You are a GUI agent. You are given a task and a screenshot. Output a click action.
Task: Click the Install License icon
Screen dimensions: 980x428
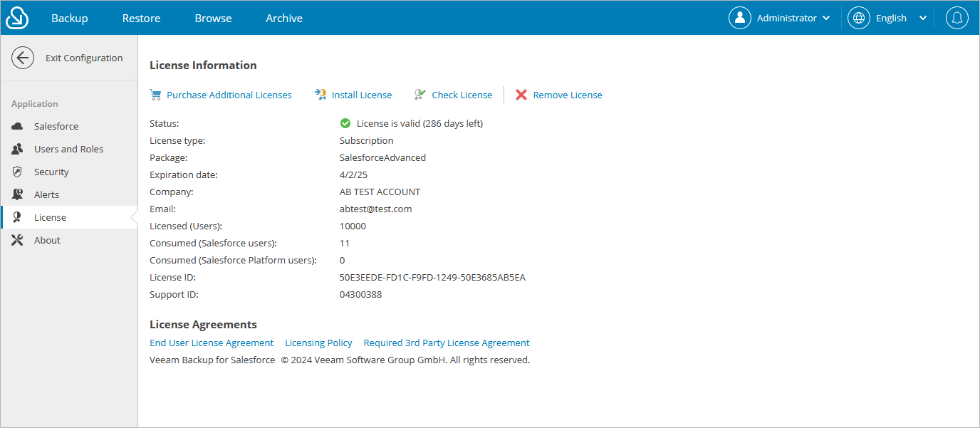320,95
